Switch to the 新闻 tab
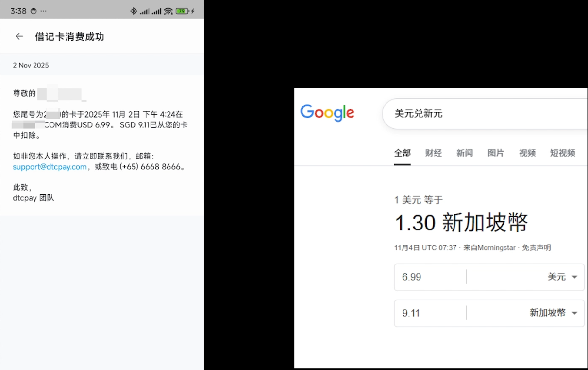The width and height of the screenshot is (588, 370). click(465, 153)
